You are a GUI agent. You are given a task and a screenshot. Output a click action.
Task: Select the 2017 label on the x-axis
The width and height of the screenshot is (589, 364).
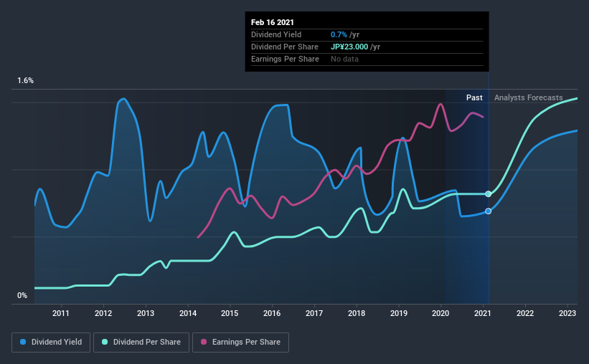click(x=314, y=313)
